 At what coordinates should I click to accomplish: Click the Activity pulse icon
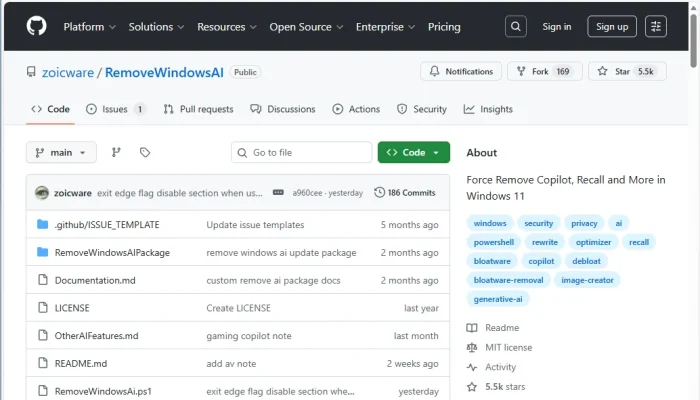pos(472,367)
